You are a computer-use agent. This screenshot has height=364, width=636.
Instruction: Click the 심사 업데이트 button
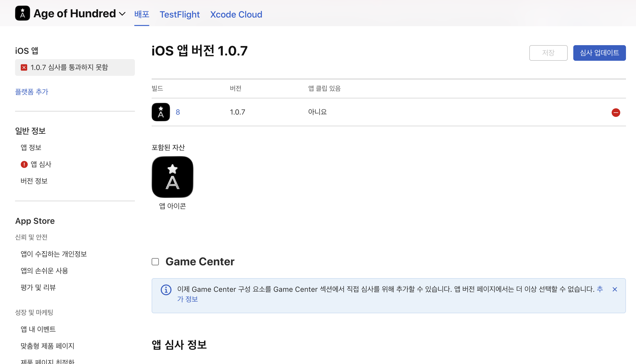tap(599, 53)
